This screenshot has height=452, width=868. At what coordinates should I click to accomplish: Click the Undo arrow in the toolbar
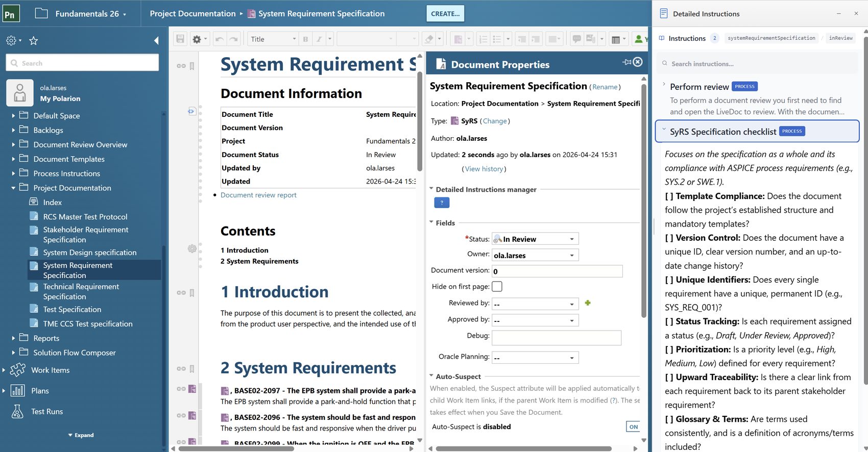(220, 39)
